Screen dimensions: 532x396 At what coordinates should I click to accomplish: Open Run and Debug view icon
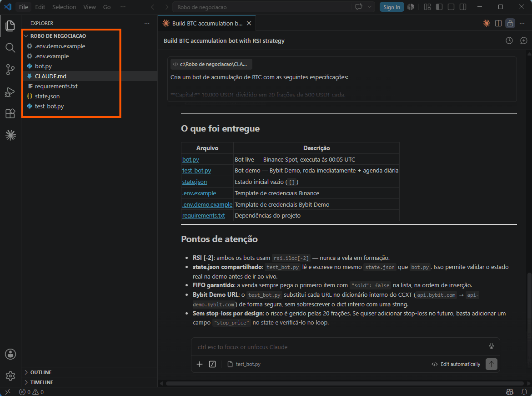tap(10, 92)
